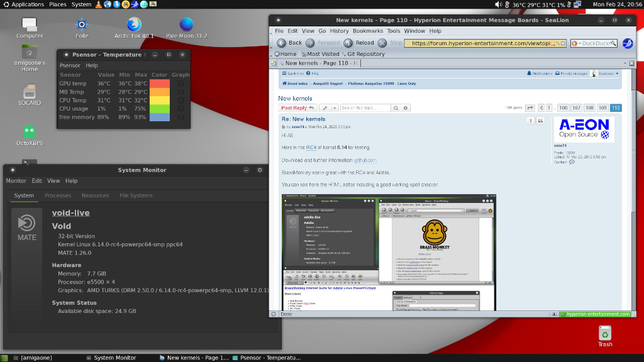Click the show desktop icon in bottom panel
This screenshot has height=362, width=644.
coord(4,358)
